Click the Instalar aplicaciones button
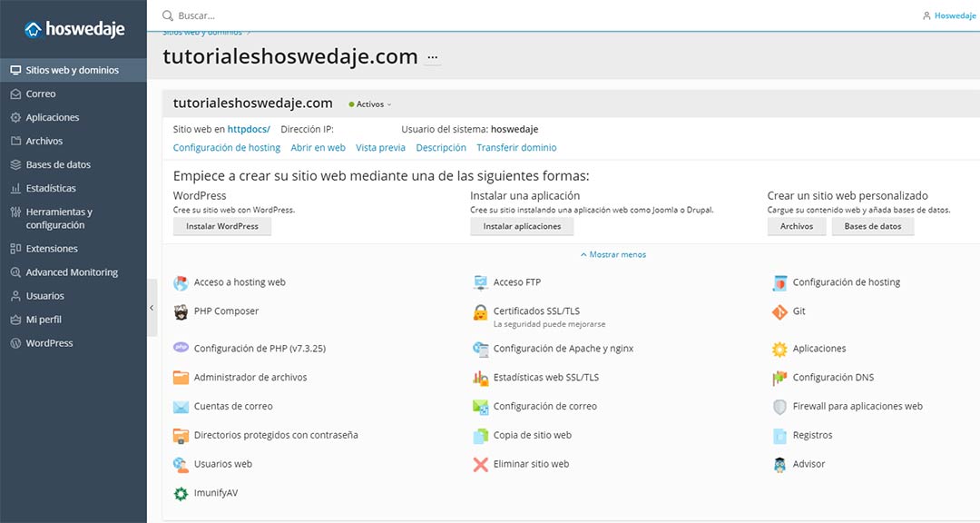The image size is (980, 523). pyautogui.click(x=522, y=226)
